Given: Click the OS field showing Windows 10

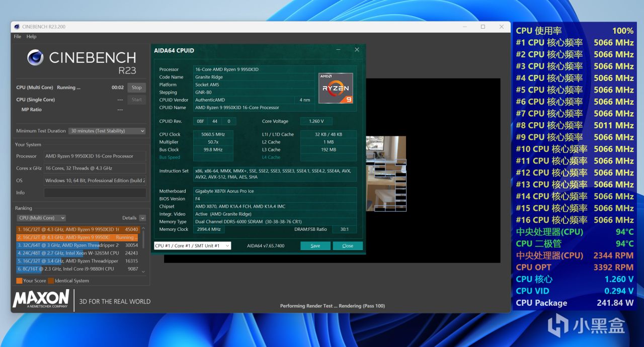Looking at the screenshot, I should coord(95,181).
